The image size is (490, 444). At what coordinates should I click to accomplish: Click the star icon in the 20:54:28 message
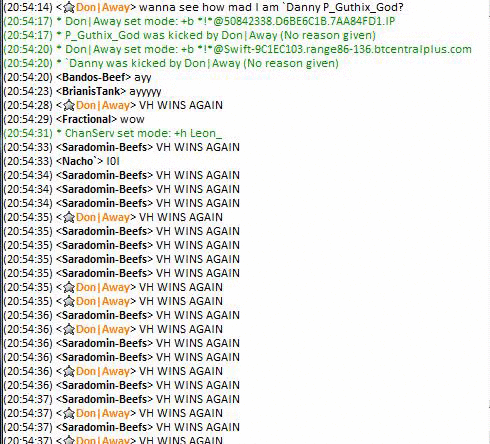point(69,105)
